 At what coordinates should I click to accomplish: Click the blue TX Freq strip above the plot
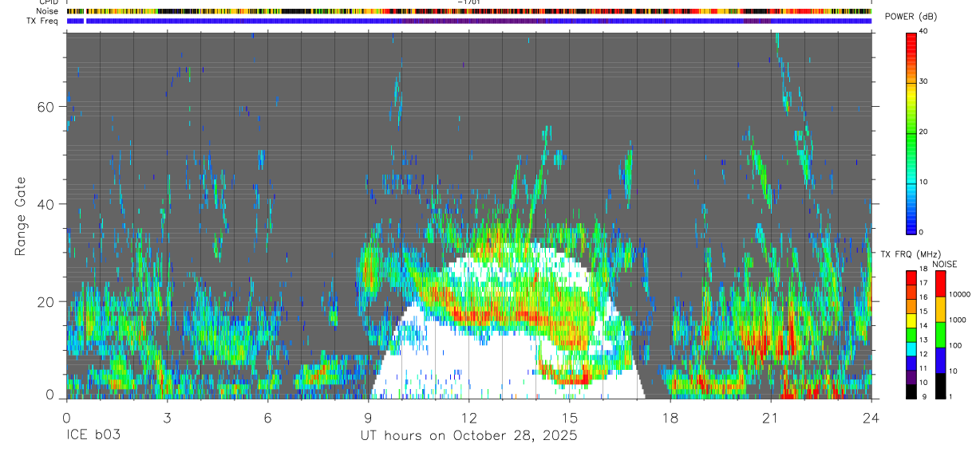tap(468, 21)
